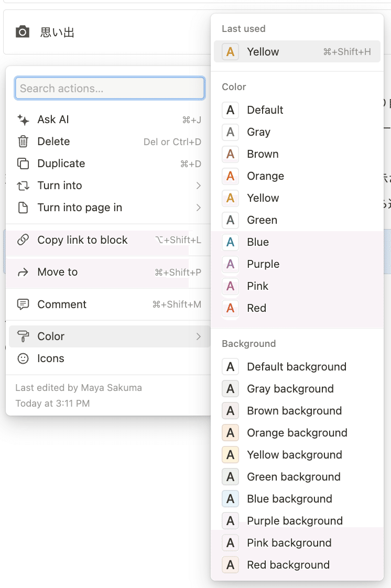Click the Icons smiley face icon
This screenshot has width=391, height=588.
(23, 358)
